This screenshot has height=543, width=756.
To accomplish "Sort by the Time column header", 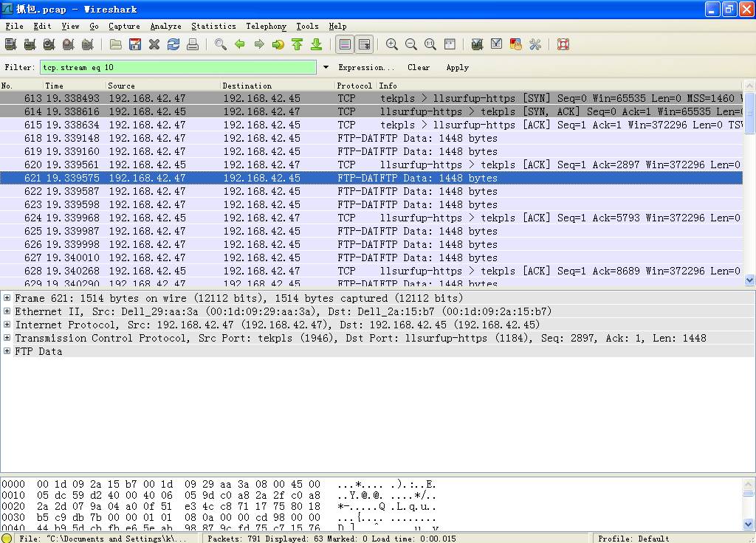I will click(75, 86).
